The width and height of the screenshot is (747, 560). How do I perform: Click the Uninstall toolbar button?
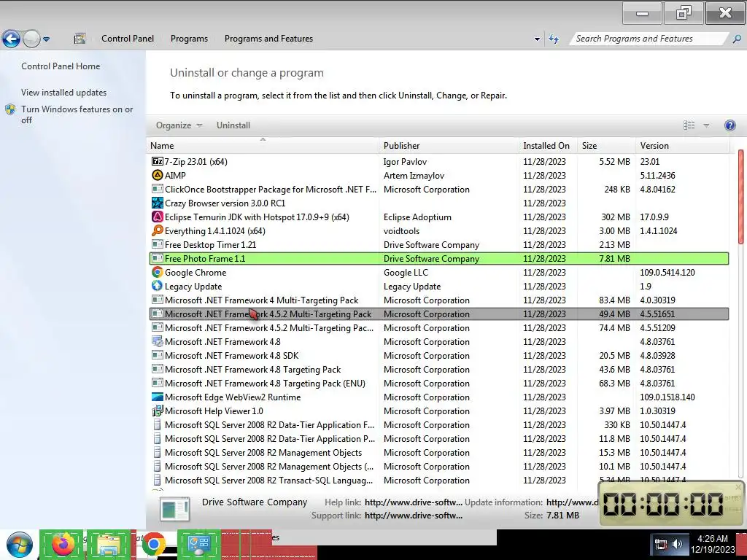pos(233,125)
